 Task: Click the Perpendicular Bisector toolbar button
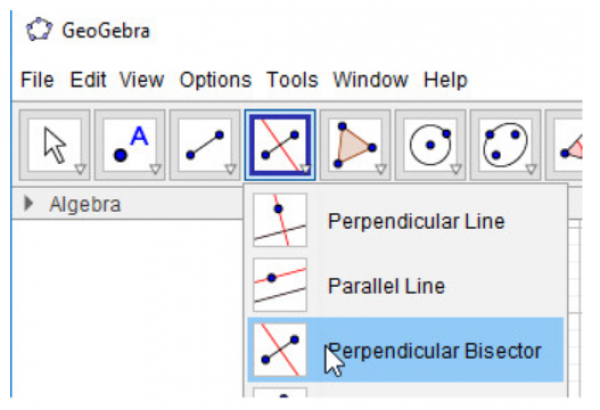click(279, 143)
